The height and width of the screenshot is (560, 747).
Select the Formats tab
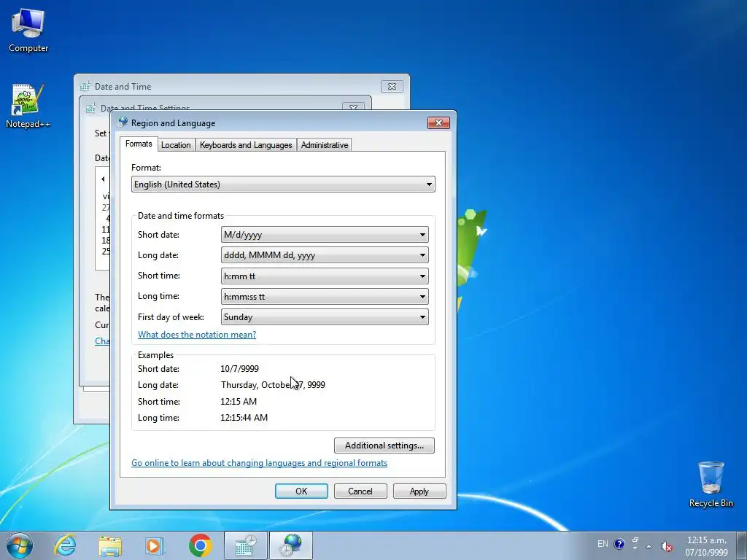coord(139,144)
